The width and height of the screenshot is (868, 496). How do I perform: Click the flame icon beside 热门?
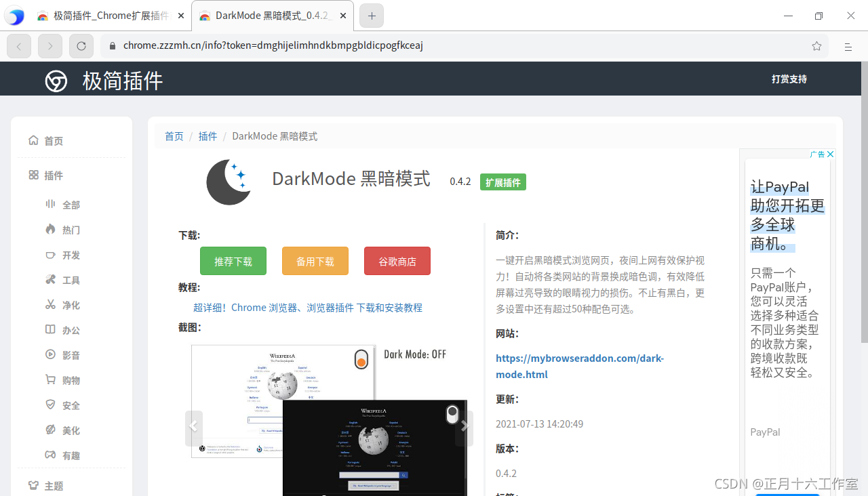click(50, 229)
